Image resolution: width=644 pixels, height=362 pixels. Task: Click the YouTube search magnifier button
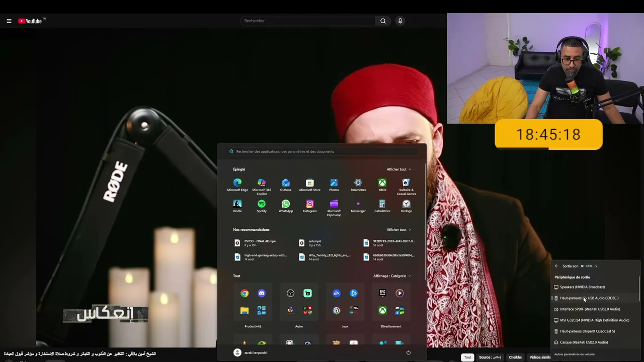point(383,21)
